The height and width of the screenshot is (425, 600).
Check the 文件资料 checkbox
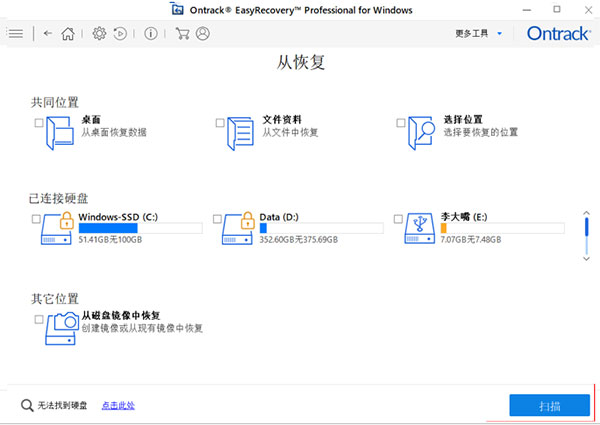(220, 123)
